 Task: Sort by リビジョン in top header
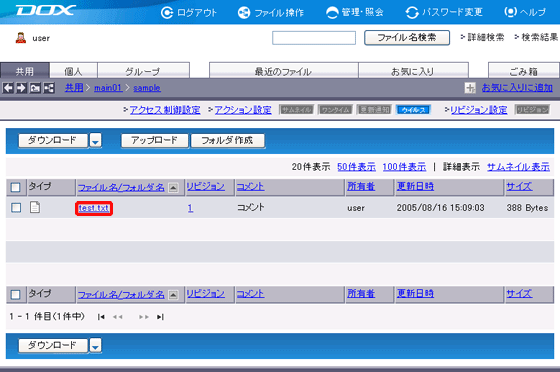point(206,186)
